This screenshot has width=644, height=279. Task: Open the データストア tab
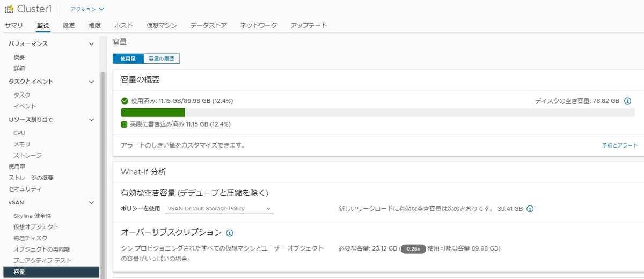tap(208, 25)
